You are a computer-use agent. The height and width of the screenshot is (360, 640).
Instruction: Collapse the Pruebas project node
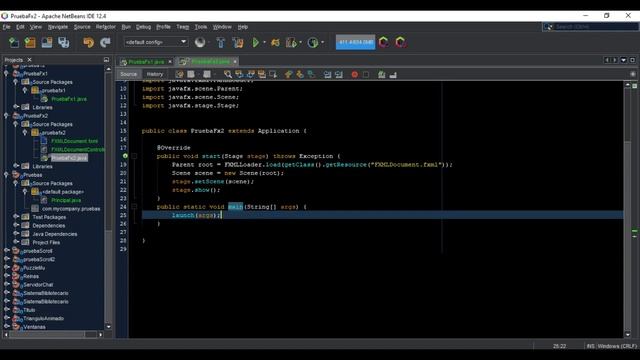(7, 175)
